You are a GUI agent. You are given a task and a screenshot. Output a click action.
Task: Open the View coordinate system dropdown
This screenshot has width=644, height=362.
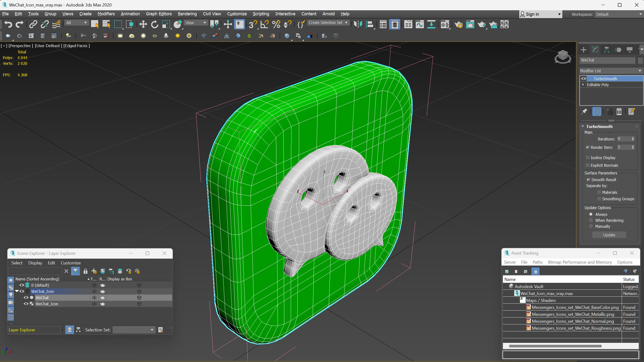coord(196,23)
